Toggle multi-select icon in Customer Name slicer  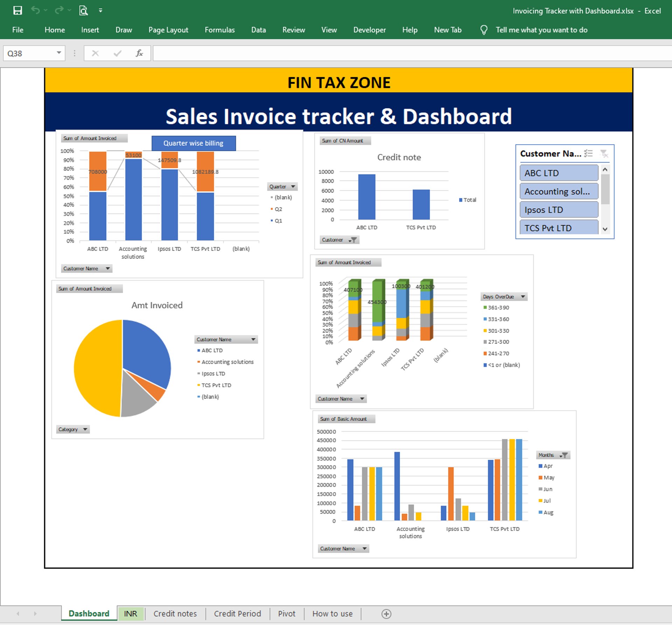tap(588, 153)
